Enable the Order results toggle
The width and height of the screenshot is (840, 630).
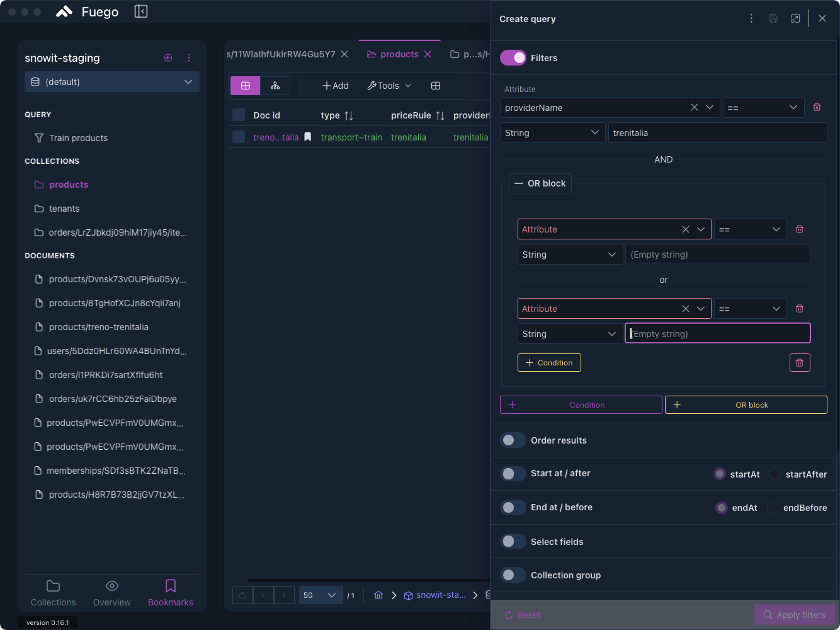[513, 440]
